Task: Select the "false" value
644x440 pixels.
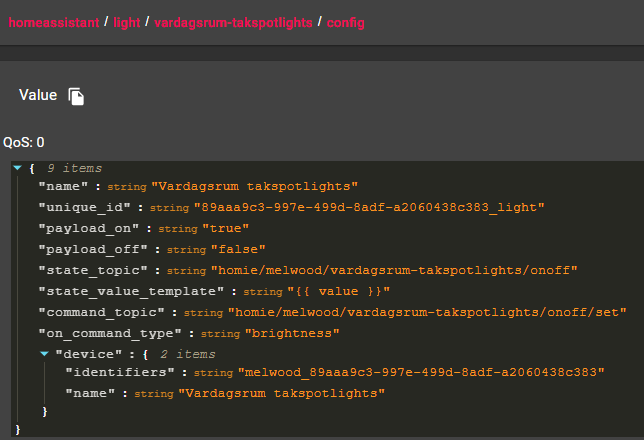Action: [238, 249]
